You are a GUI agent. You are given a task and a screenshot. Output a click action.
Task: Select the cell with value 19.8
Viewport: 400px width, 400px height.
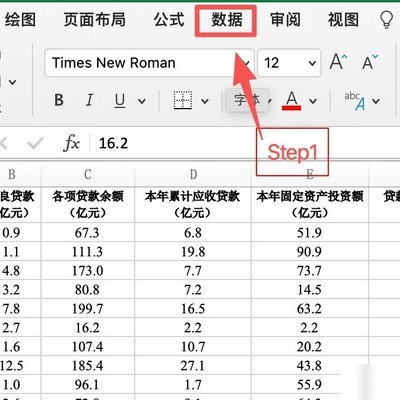coord(193,251)
